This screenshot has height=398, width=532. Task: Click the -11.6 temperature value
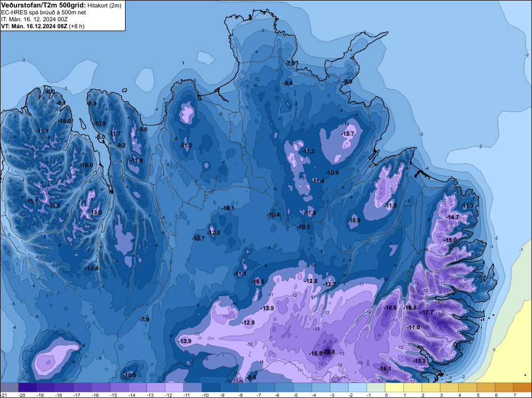(x=54, y=205)
